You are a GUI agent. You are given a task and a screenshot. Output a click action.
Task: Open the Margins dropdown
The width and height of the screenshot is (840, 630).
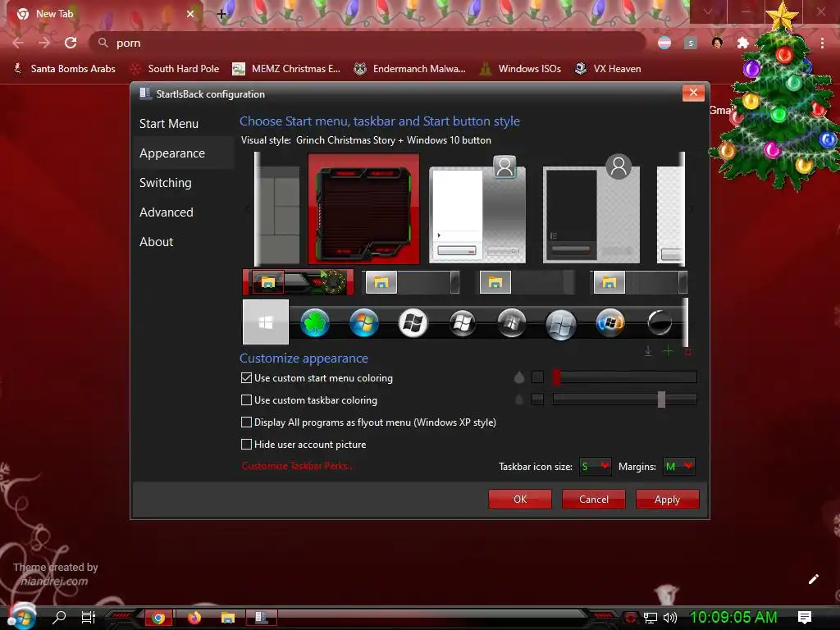(678, 466)
